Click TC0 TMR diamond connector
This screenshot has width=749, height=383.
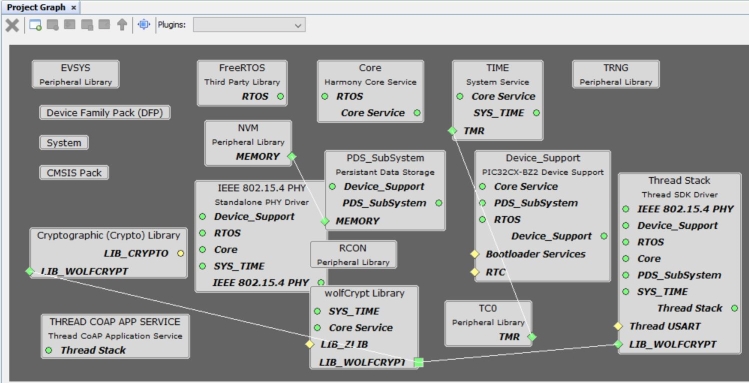coord(532,337)
